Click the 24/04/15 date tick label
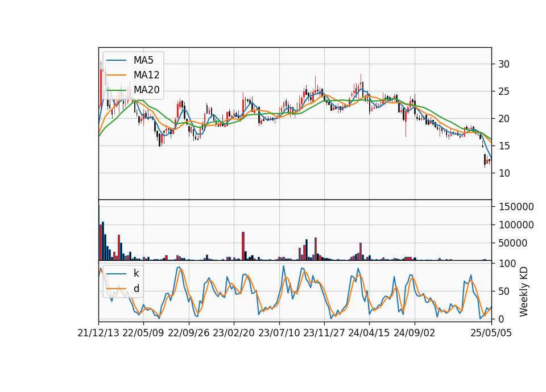This screenshot has width=546, height=392. tap(369, 333)
